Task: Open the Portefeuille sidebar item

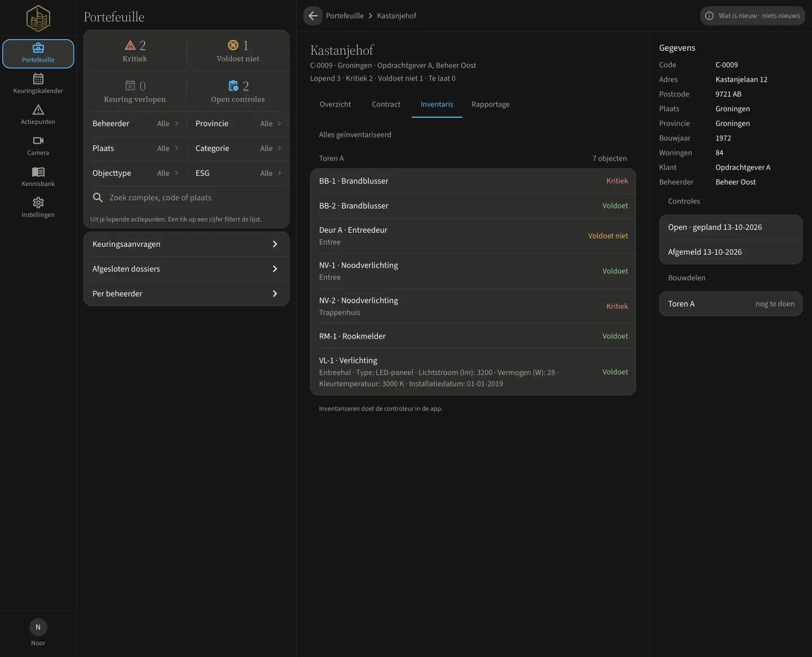Action: tap(38, 54)
